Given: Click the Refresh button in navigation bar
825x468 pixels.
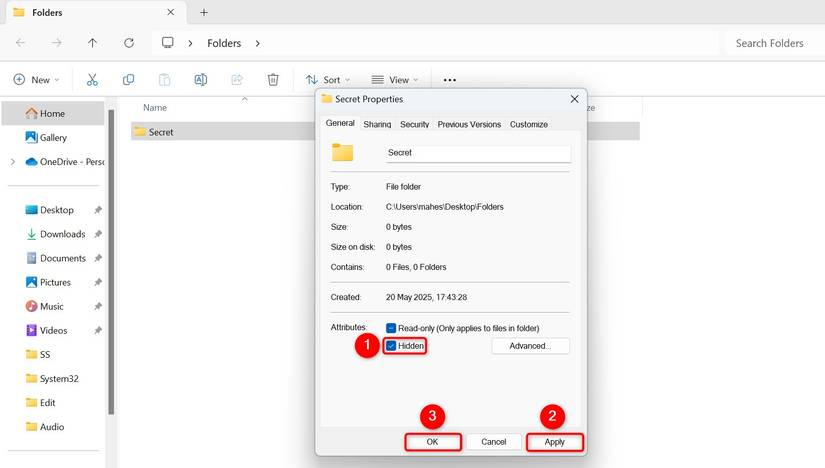Looking at the screenshot, I should tap(128, 43).
